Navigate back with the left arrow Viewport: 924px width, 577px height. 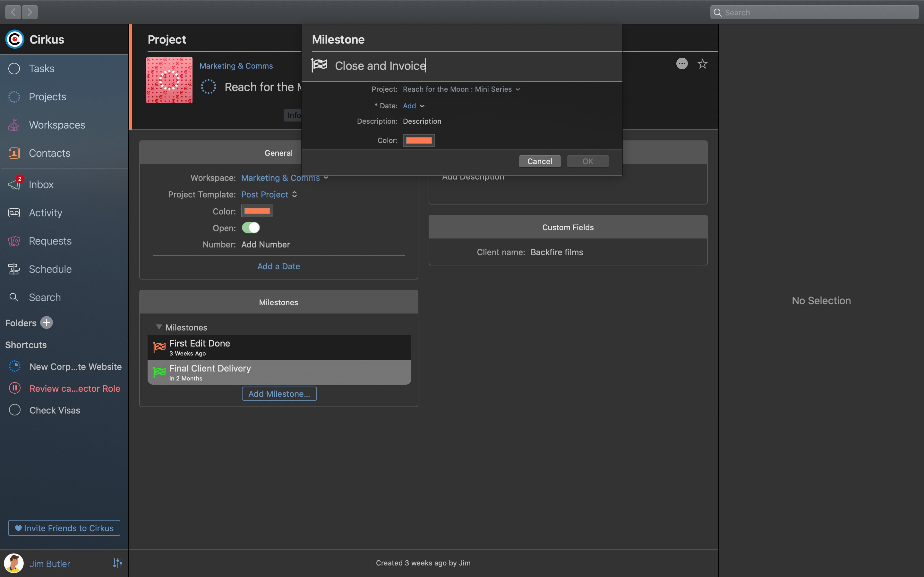pos(13,12)
